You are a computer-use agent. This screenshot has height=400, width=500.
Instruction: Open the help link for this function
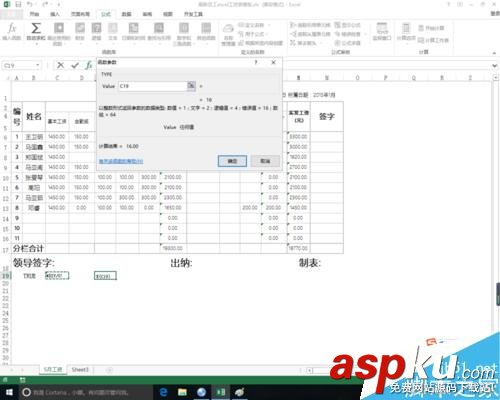tap(121, 161)
